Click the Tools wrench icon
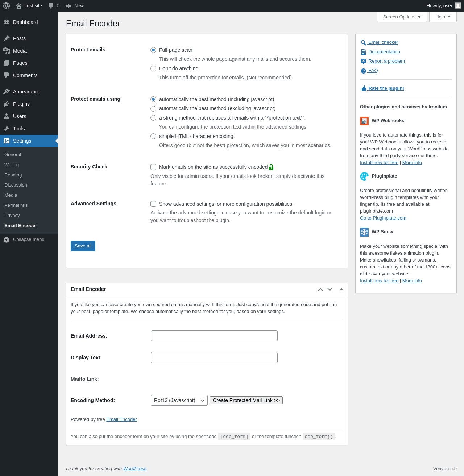The height and width of the screenshot is (476, 464). click(7, 129)
